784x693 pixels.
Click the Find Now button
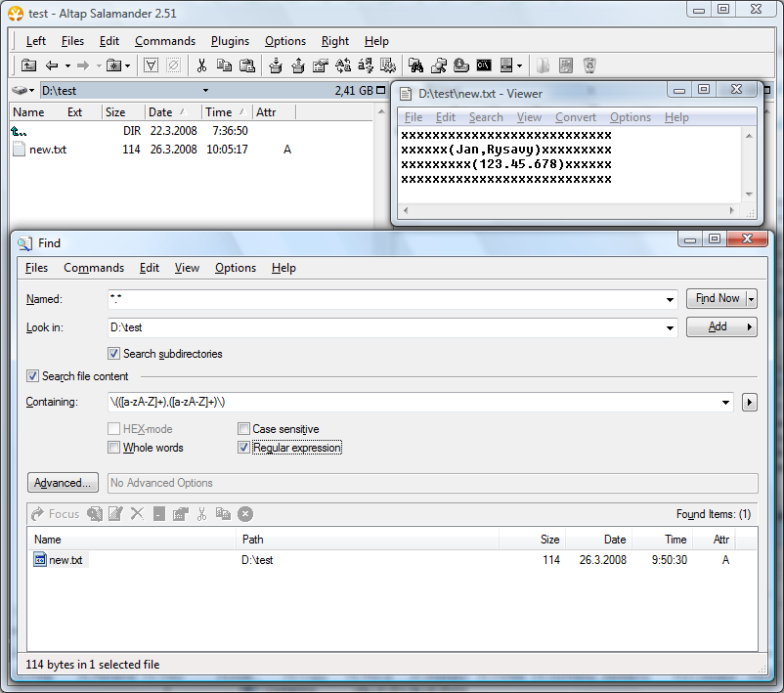coord(717,298)
